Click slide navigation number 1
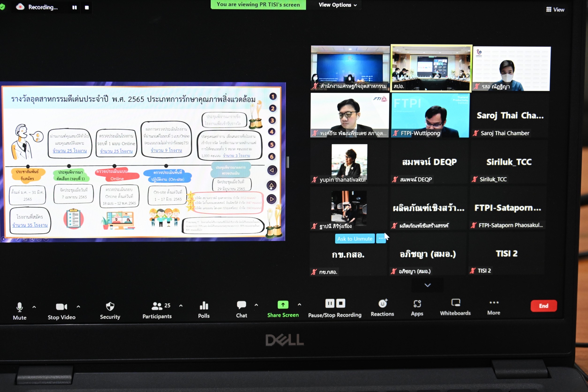 click(x=273, y=97)
